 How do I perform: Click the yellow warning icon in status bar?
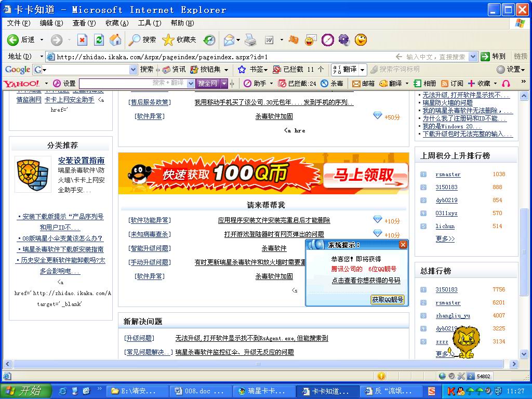tap(381, 376)
